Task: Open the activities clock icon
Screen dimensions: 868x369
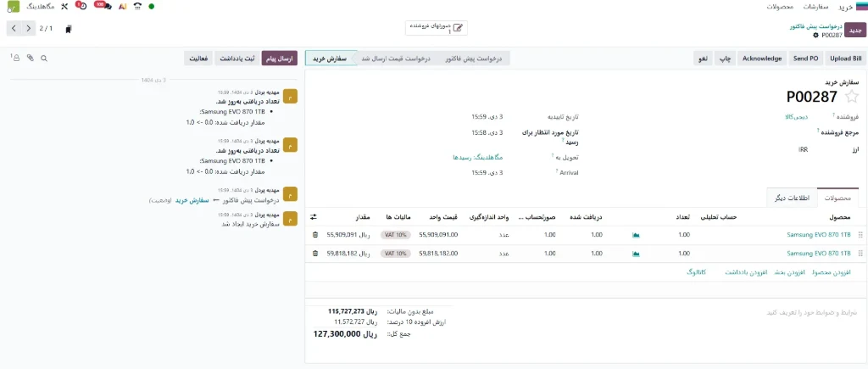Action: click(81, 6)
